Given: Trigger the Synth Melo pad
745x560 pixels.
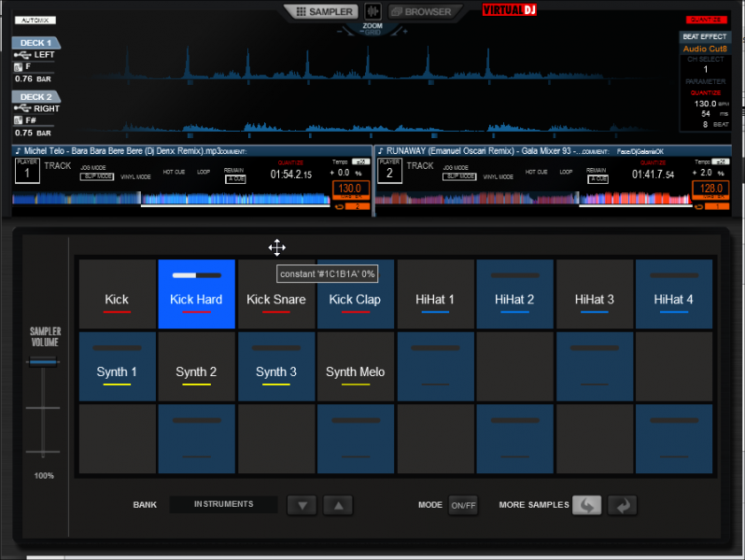Looking at the screenshot, I should 356,367.
